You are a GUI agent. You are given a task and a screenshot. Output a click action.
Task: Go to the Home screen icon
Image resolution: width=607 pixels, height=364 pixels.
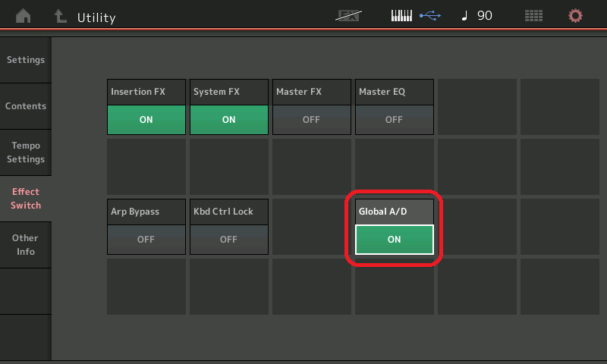pyautogui.click(x=24, y=16)
